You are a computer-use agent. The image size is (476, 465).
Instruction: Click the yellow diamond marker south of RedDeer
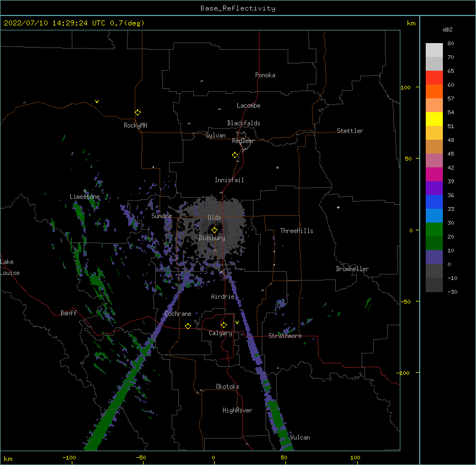tap(235, 155)
